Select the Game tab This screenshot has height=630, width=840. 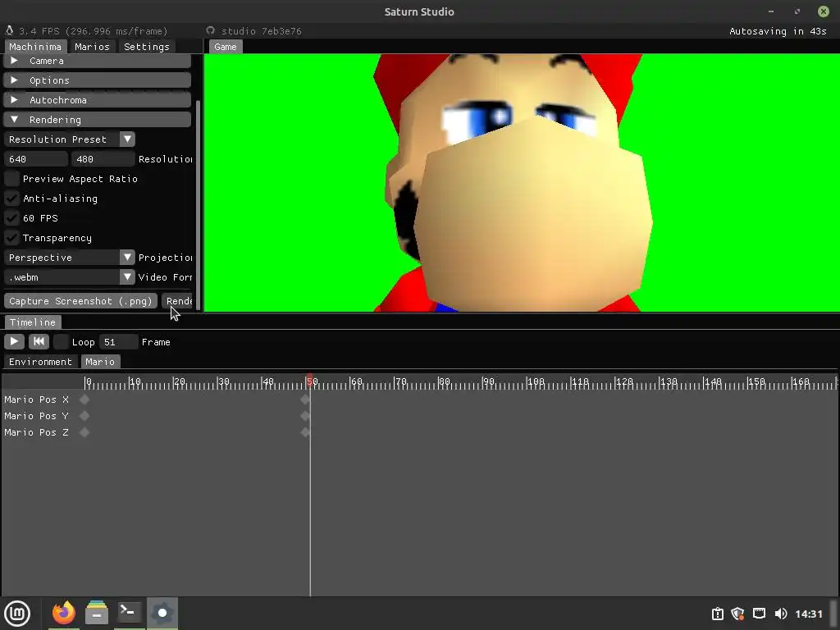(x=225, y=47)
